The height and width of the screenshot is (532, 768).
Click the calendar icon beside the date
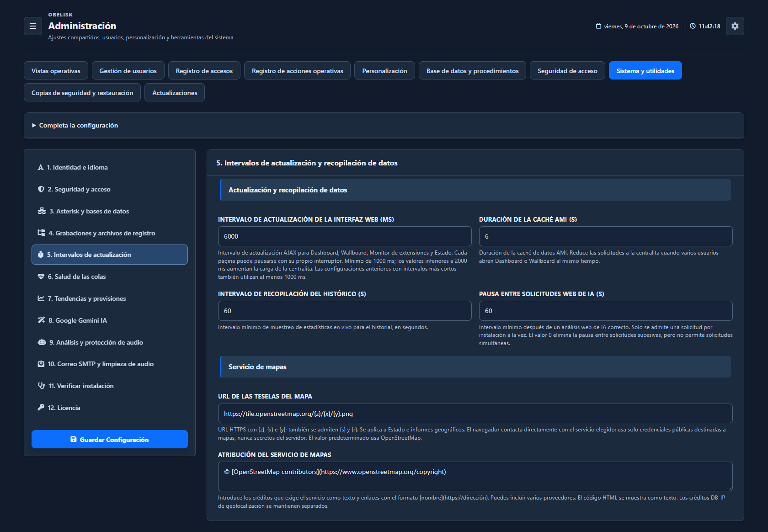tap(598, 26)
